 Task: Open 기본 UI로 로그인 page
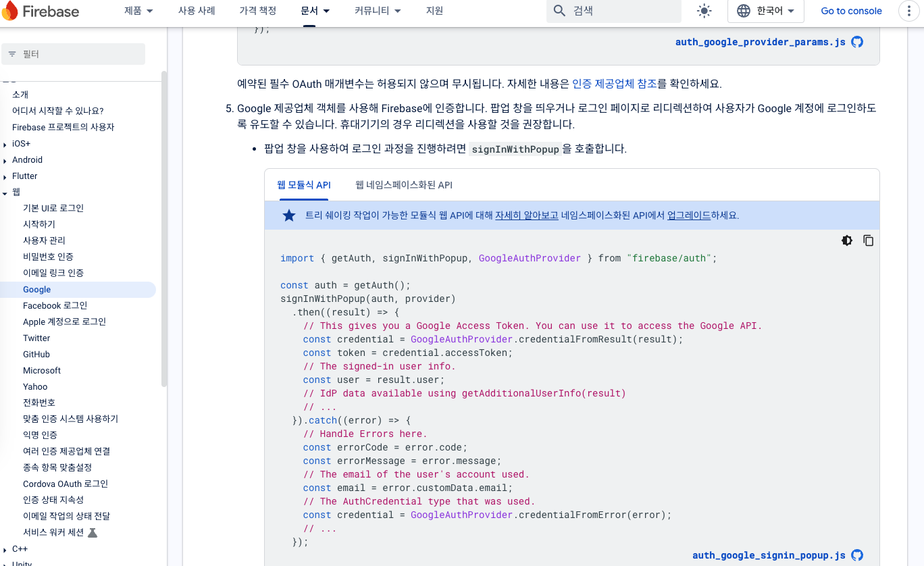pos(53,208)
